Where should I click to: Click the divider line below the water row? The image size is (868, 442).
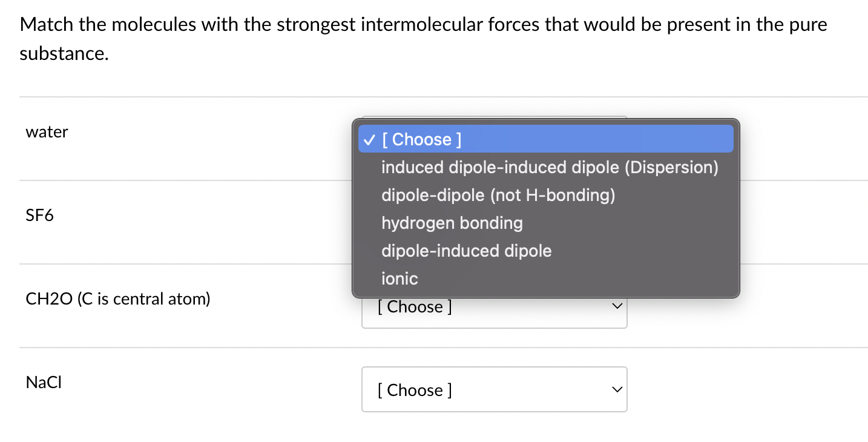pyautogui.click(x=182, y=179)
